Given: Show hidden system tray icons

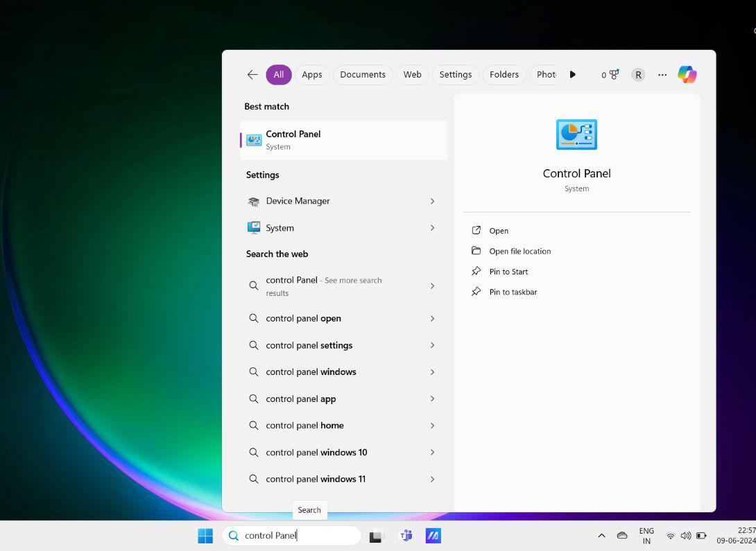Looking at the screenshot, I should 602,536.
